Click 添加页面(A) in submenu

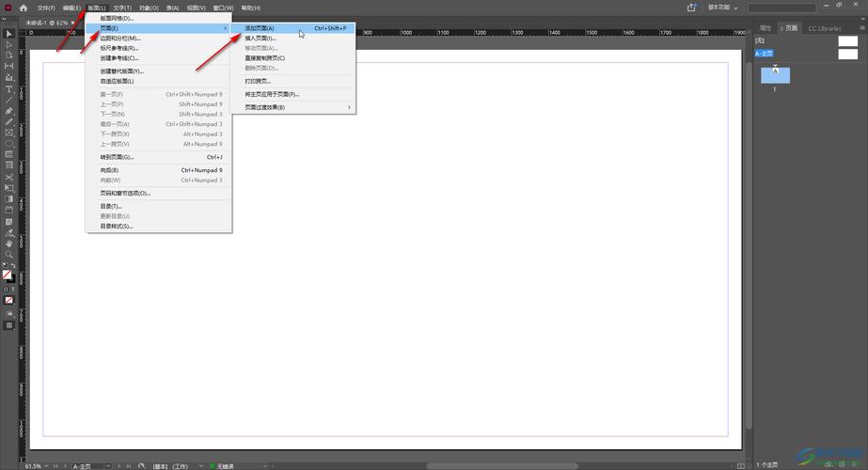[x=293, y=28]
